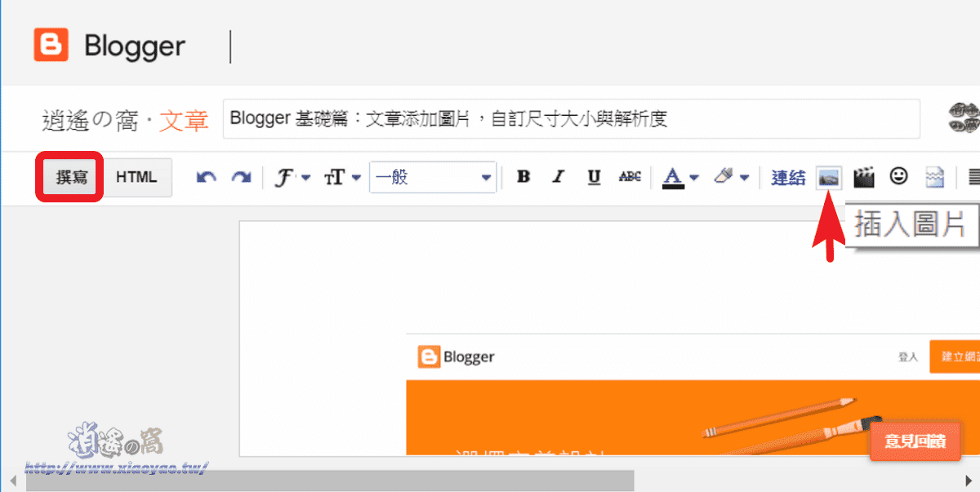The image size is (980, 492).
Task: Click 建立網誌 button in embedded image
Action: [955, 357]
